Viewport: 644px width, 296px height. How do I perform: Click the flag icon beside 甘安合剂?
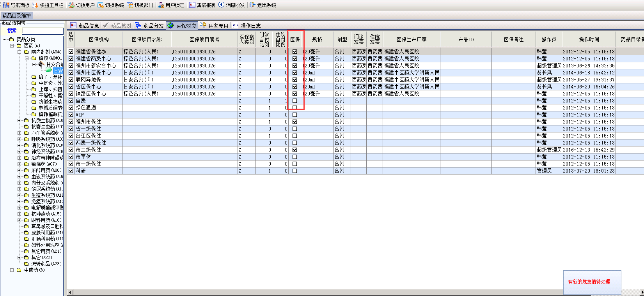(x=41, y=64)
